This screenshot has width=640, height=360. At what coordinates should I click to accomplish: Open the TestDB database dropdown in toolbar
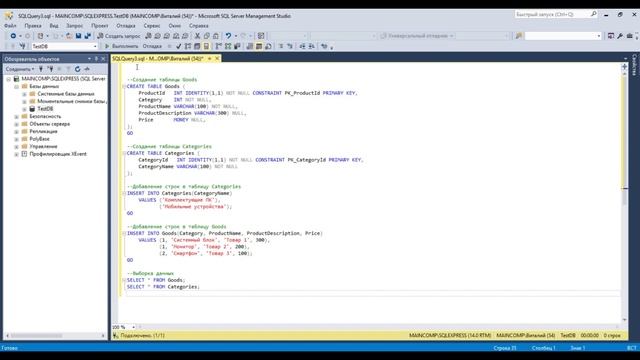click(x=95, y=46)
